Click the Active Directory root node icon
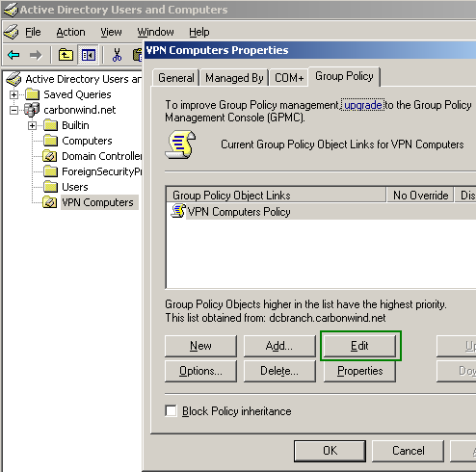The image size is (476, 472). 13,79
